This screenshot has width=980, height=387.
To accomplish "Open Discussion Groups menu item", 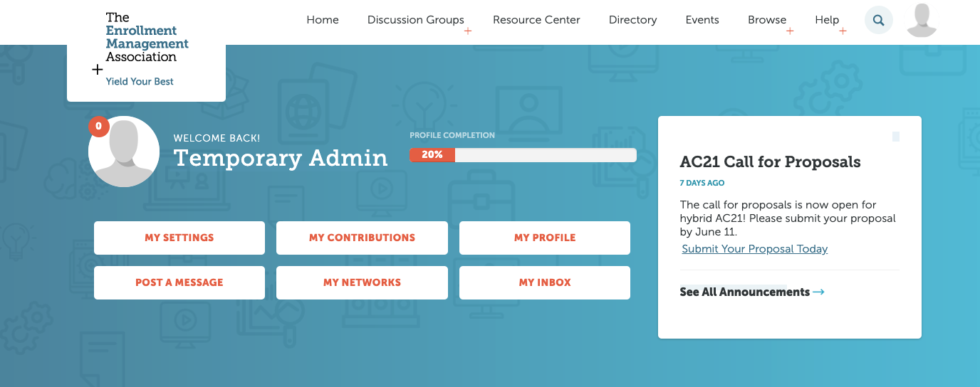I will pyautogui.click(x=415, y=20).
